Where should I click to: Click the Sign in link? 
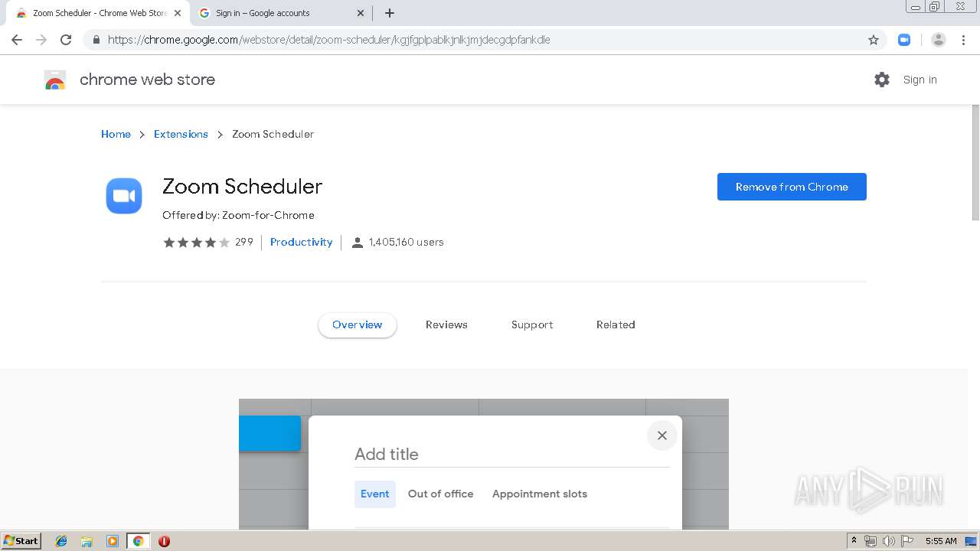[920, 80]
